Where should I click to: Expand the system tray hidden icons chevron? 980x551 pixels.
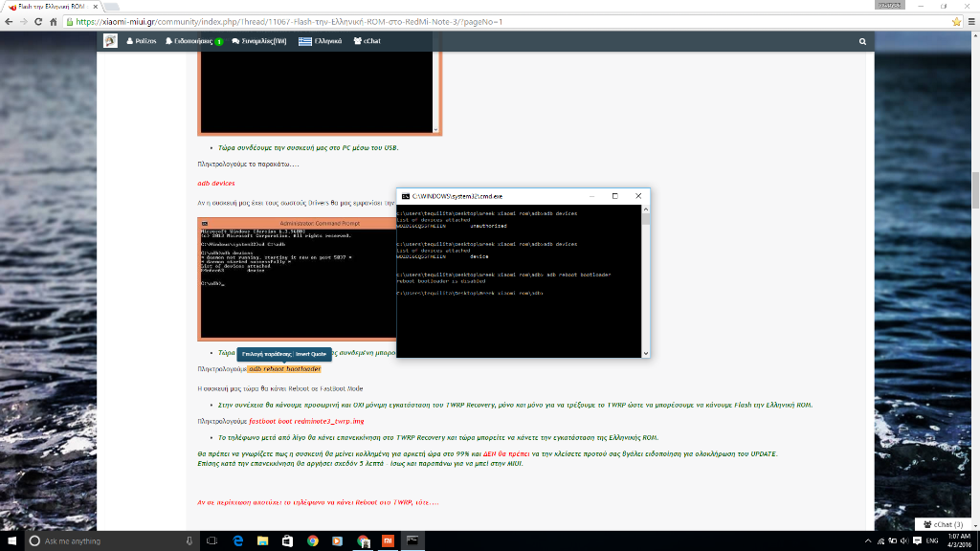pyautogui.click(x=869, y=541)
